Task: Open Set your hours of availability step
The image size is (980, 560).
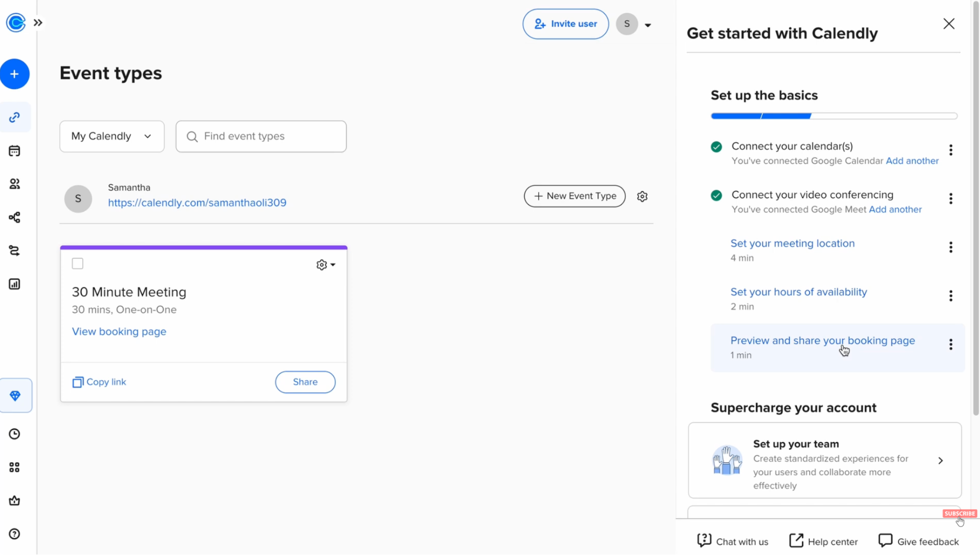Action: pyautogui.click(x=799, y=292)
